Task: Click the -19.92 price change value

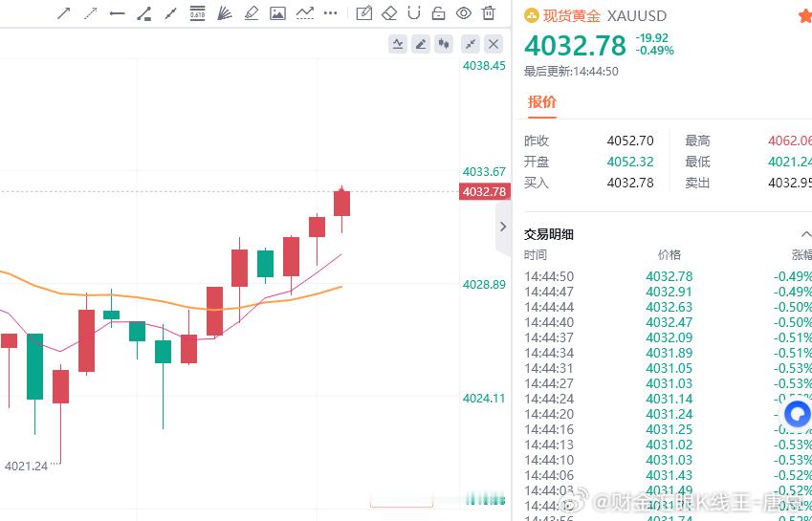Action: coord(652,38)
